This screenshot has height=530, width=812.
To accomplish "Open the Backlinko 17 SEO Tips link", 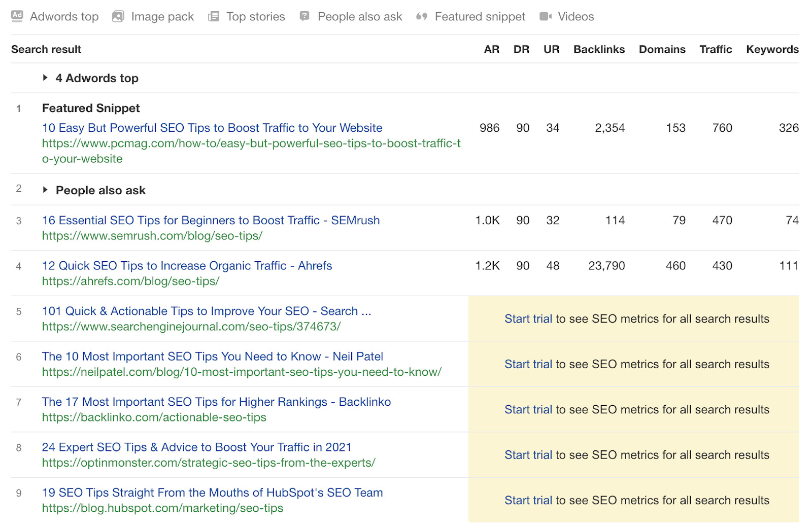I will click(x=216, y=402).
